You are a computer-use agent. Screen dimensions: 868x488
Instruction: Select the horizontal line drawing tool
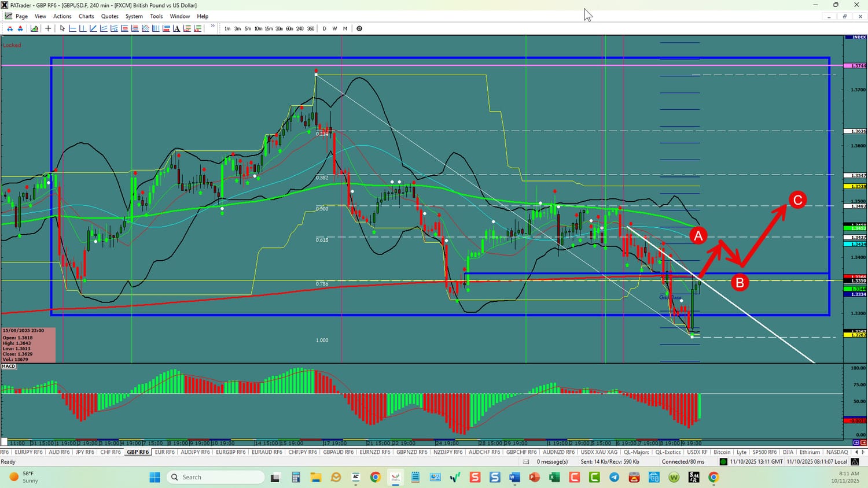(x=73, y=28)
